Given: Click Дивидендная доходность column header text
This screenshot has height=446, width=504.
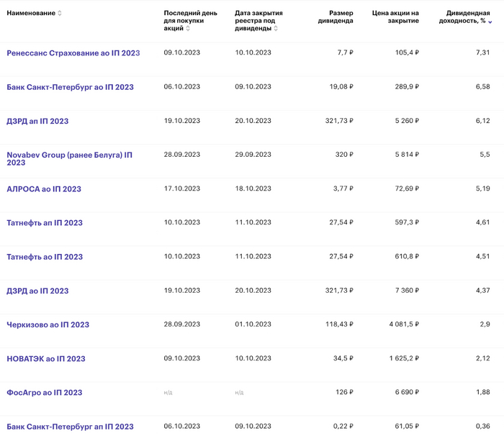Looking at the screenshot, I should tap(464, 17).
